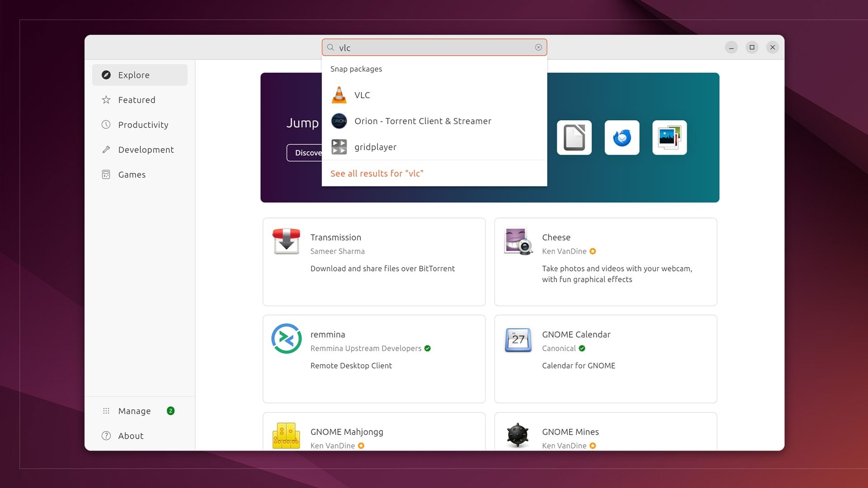
Task: Open the Games category
Action: (132, 174)
